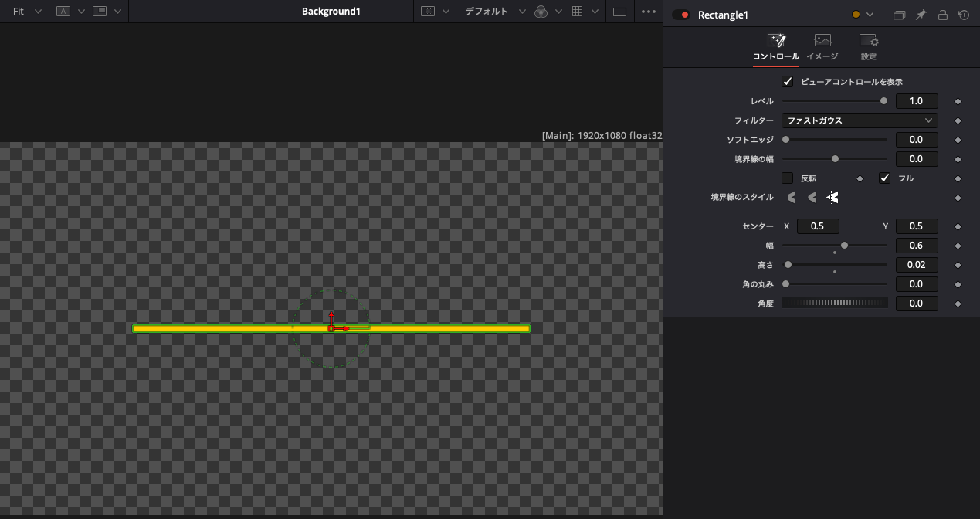This screenshot has height=519, width=980.
Task: Add a keyframe for ソフトエッジ
Action: pos(958,140)
